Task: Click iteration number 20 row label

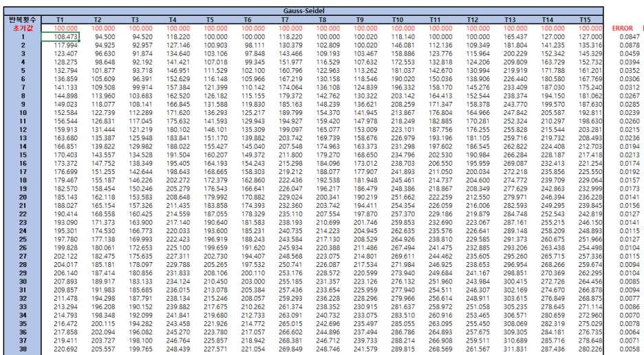Action: (23, 197)
